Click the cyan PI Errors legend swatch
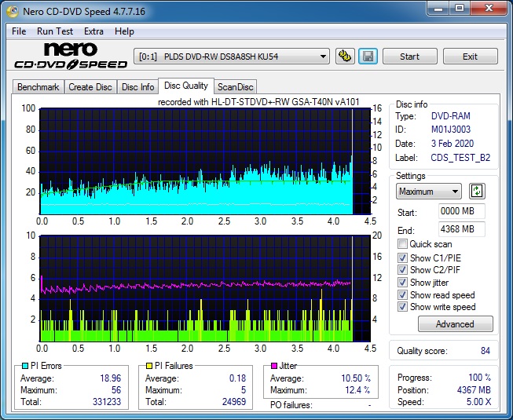This screenshot has height=420, width=513. pyautogui.click(x=25, y=366)
